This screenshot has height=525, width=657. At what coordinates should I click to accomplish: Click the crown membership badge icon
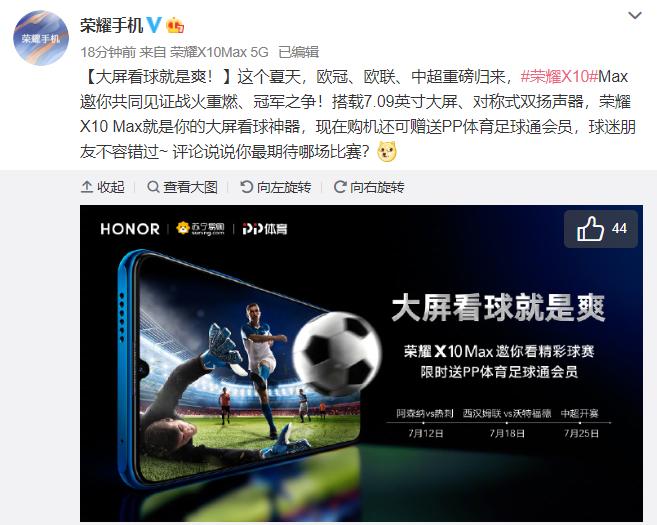(x=175, y=26)
